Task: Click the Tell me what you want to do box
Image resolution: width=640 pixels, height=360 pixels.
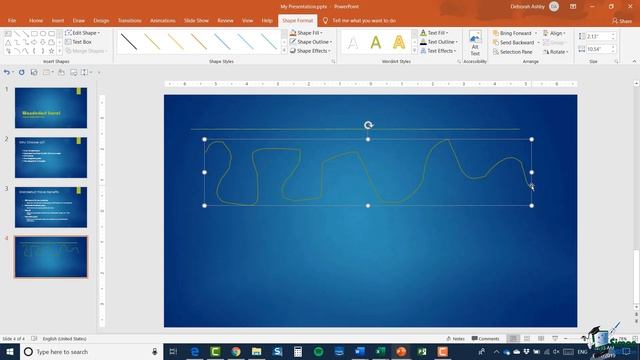Action: 359,20
